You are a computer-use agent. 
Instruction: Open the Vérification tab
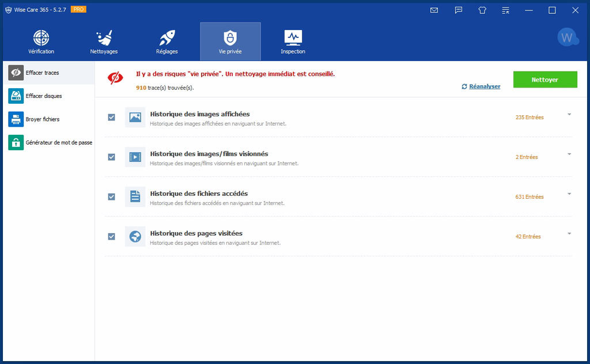pyautogui.click(x=41, y=41)
